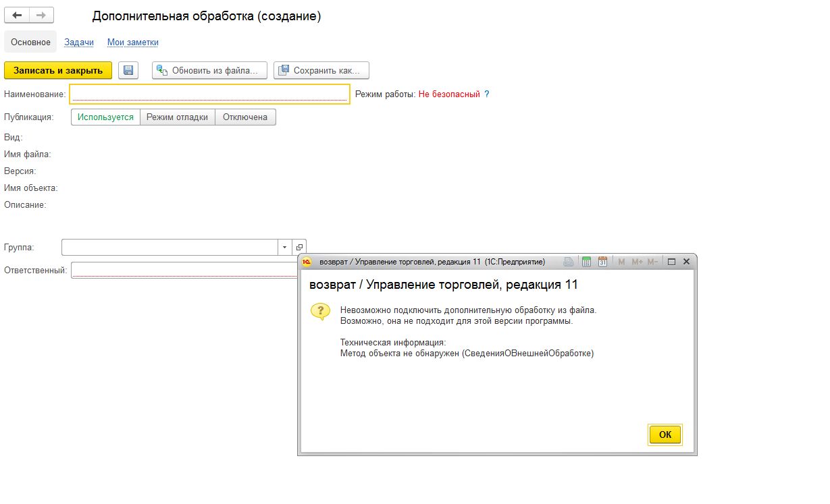Viewport: 830px width, 504px height.
Task: Maximize the error dialog window
Action: click(672, 261)
